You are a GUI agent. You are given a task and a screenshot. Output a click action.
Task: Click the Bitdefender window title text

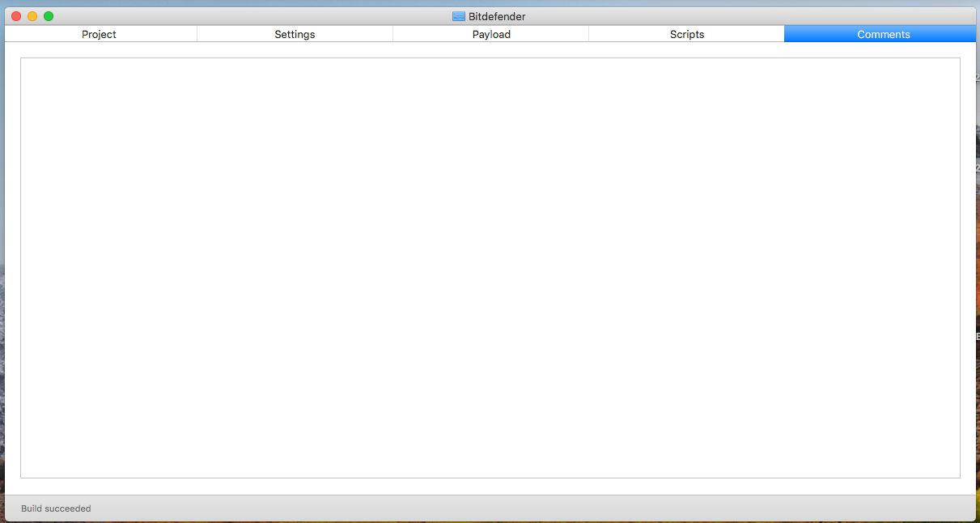click(x=497, y=16)
